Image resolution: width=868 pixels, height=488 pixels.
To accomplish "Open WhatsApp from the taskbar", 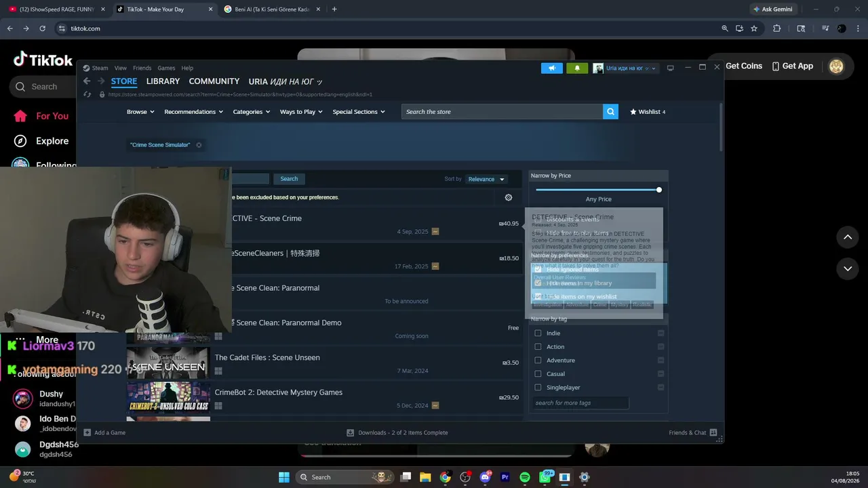I will click(545, 477).
